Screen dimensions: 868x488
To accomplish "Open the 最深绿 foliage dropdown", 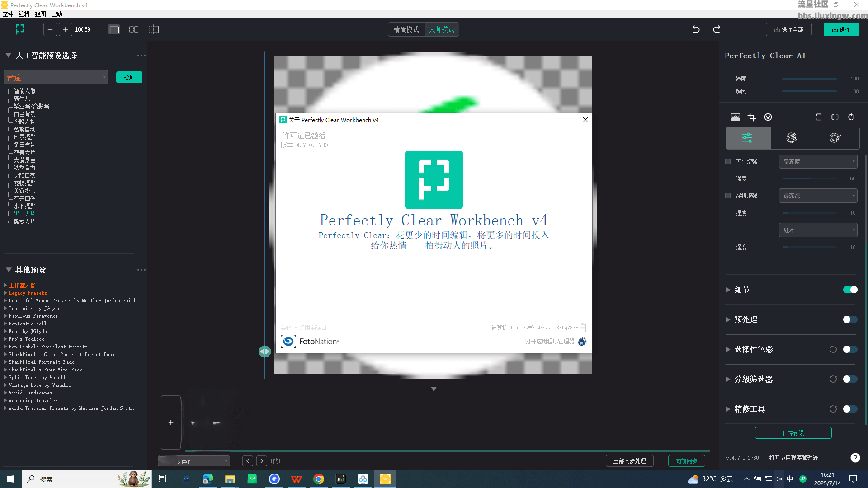I will (x=818, y=196).
